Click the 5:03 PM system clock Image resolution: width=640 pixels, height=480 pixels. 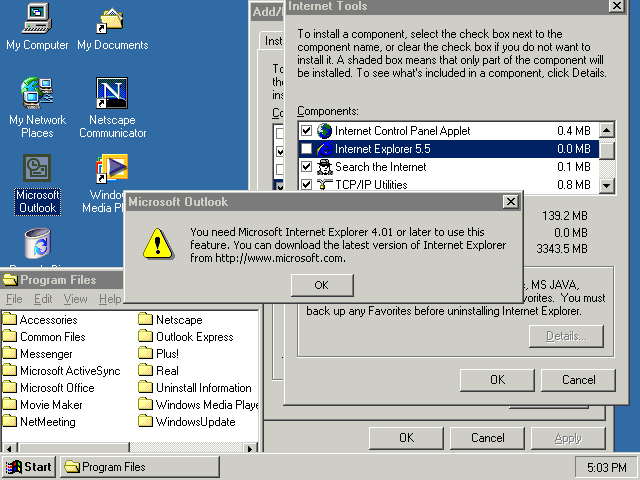pyautogui.click(x=606, y=467)
